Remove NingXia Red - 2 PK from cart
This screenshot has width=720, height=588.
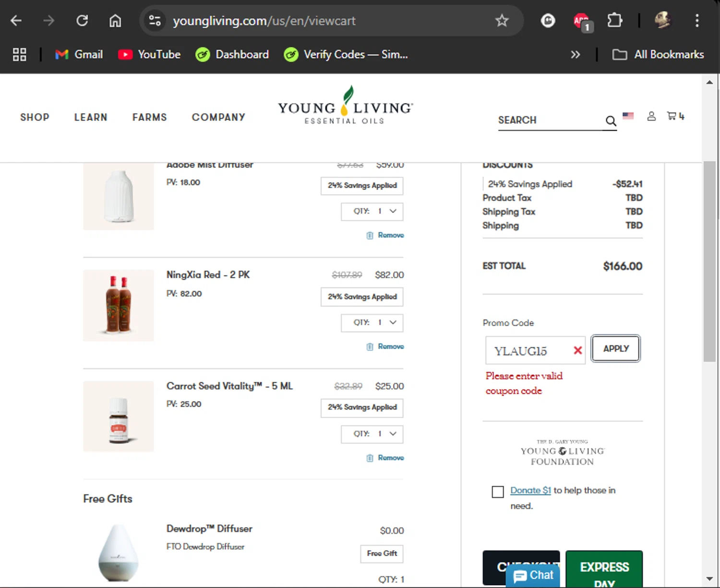tap(385, 347)
